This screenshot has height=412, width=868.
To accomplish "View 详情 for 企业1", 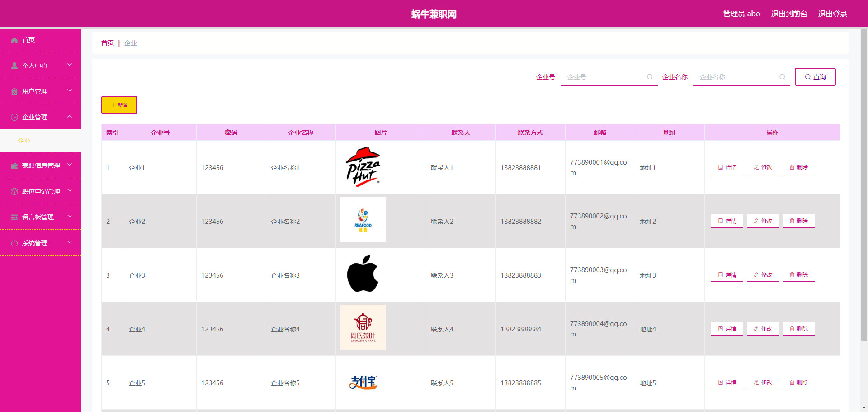I will point(727,167).
